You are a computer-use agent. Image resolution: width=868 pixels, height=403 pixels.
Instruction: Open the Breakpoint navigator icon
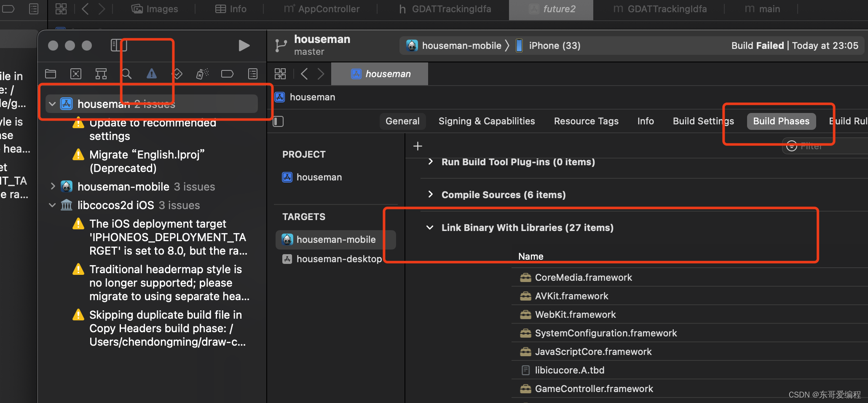tap(227, 74)
